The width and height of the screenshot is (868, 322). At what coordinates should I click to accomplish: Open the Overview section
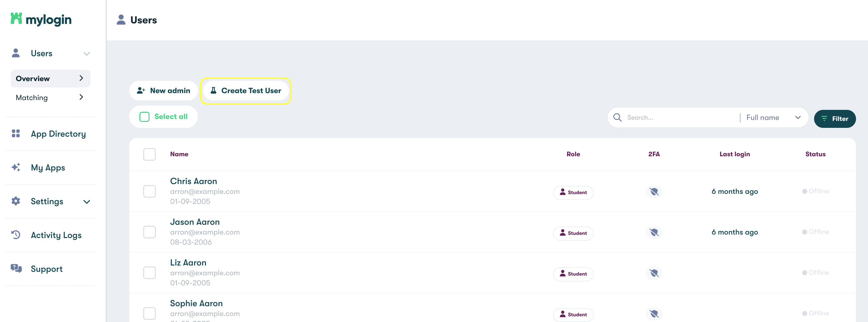tap(32, 78)
